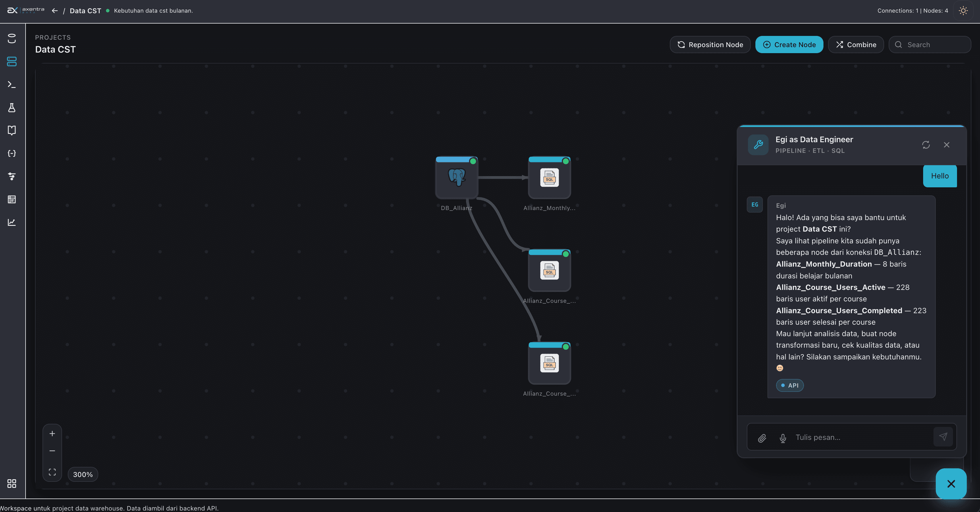Open the stacked servers projects icon
980x512 pixels.
coord(12,61)
